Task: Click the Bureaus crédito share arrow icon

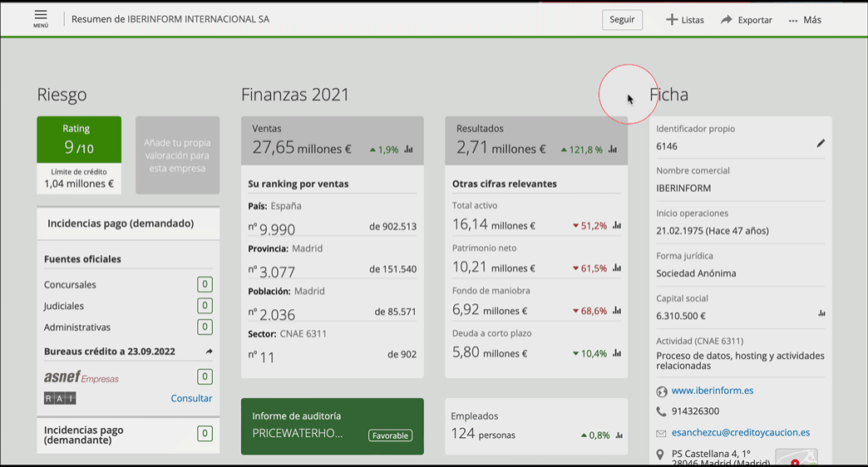Action: coord(209,351)
